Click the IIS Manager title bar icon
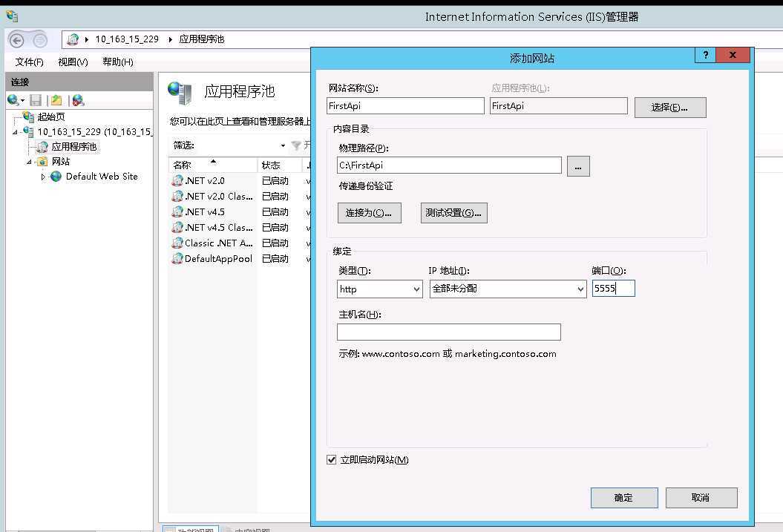Screen dimensions: 783x532 tap(11, 16)
